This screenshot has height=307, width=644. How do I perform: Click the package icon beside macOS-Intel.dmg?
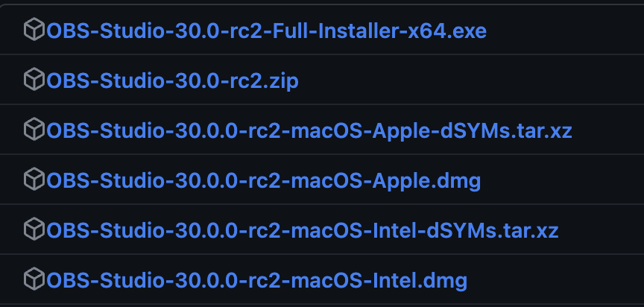[x=34, y=279]
